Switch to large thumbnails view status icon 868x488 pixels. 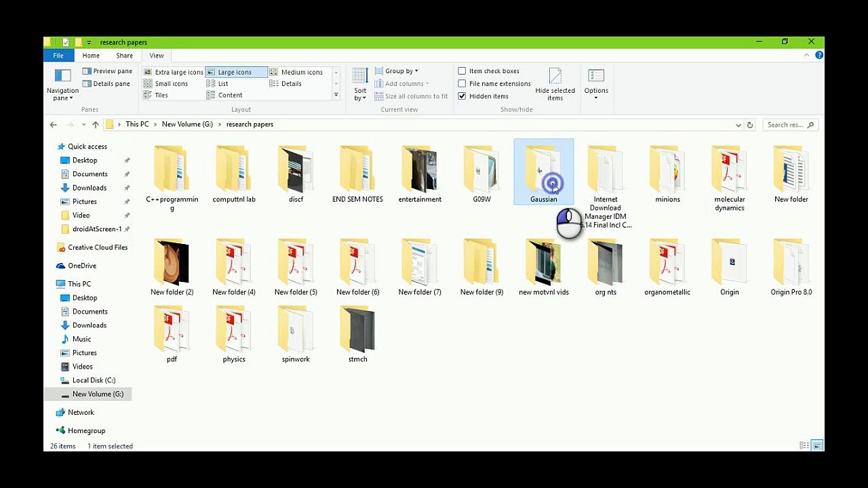coord(817,445)
